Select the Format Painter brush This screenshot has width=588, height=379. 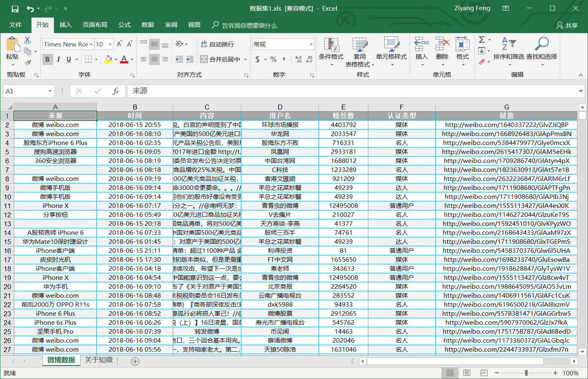pos(27,62)
